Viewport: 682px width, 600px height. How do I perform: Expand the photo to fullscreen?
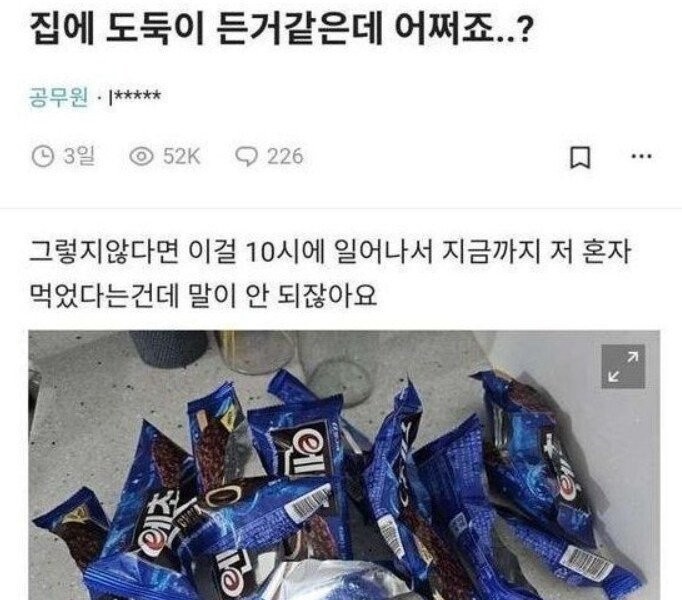pos(623,366)
